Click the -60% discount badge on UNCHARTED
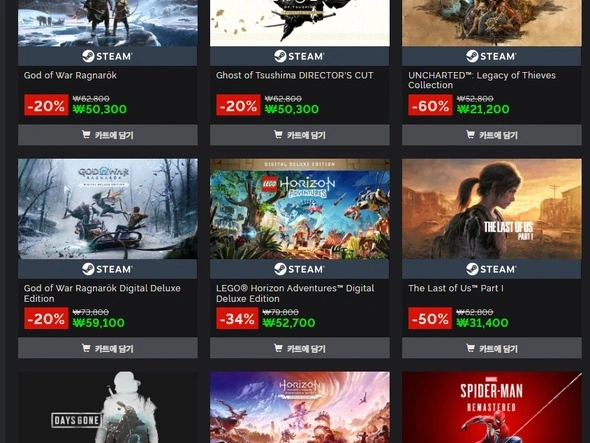Image resolution: width=590 pixels, height=443 pixels. click(430, 105)
